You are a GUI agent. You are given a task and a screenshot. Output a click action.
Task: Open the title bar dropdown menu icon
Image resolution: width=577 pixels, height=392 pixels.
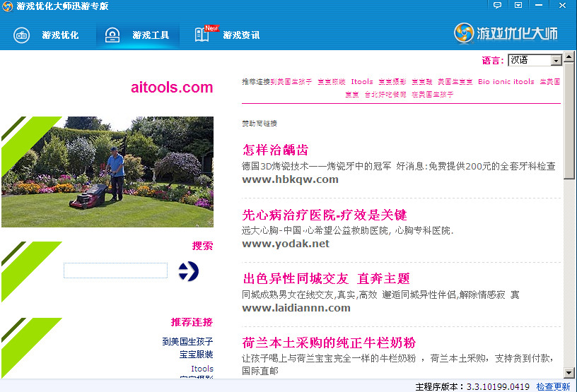click(518, 6)
